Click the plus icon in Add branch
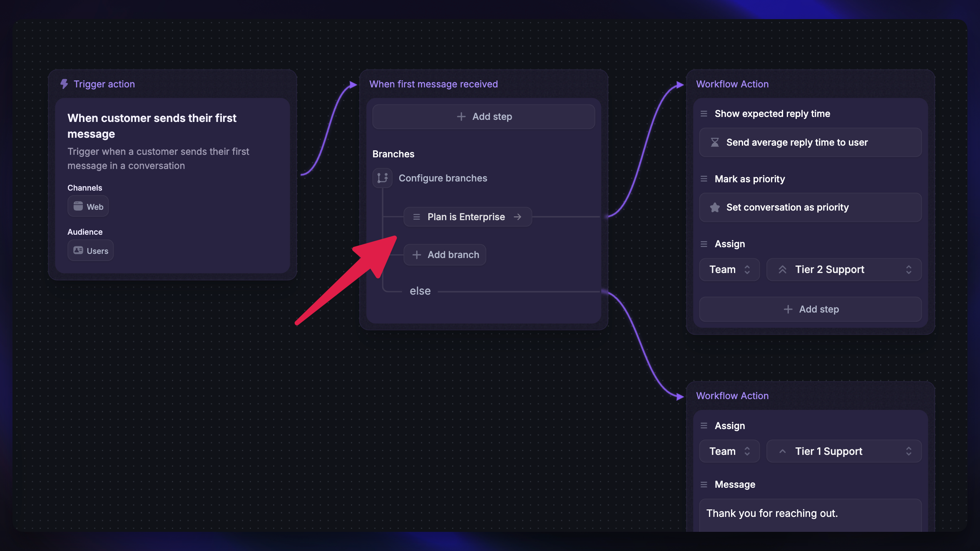 tap(417, 255)
